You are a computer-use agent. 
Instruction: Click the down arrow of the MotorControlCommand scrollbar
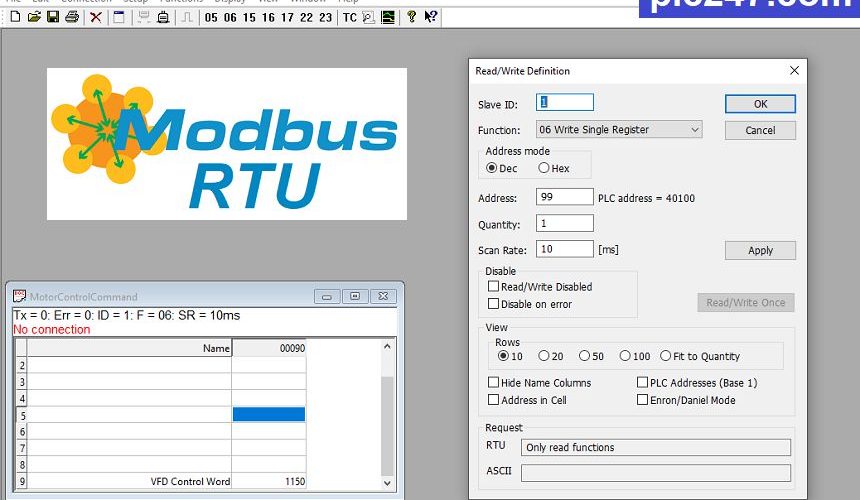click(x=387, y=482)
